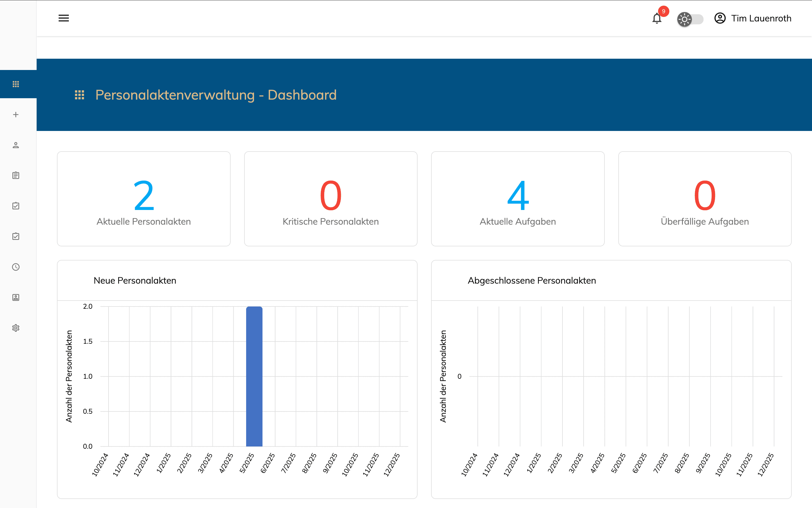Open the person sidebar icon
812x508 pixels.
click(16, 145)
